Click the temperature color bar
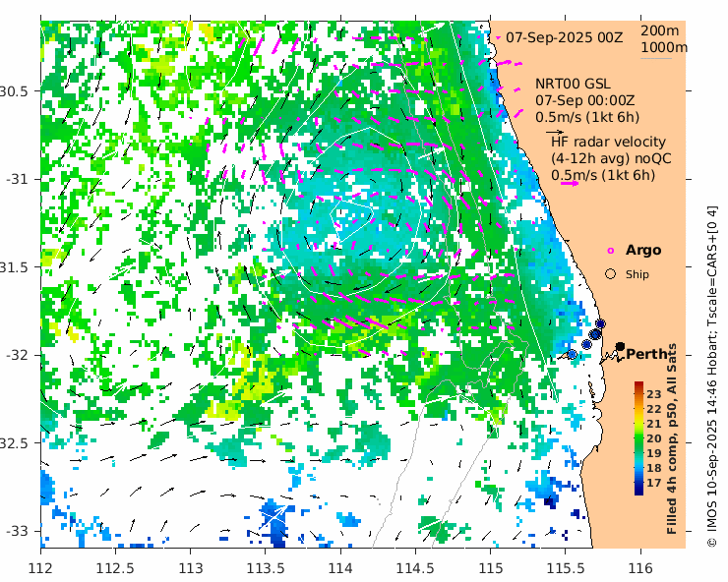728x582 pixels. (x=638, y=438)
